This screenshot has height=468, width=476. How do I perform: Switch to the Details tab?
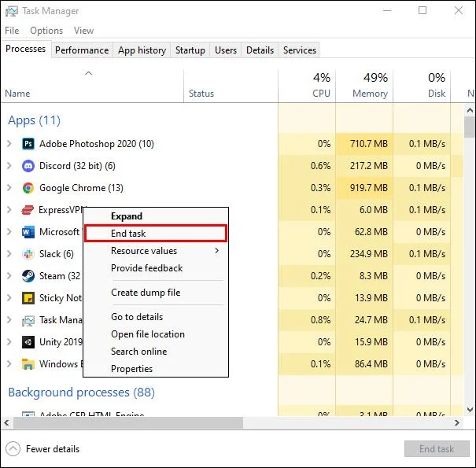point(260,50)
